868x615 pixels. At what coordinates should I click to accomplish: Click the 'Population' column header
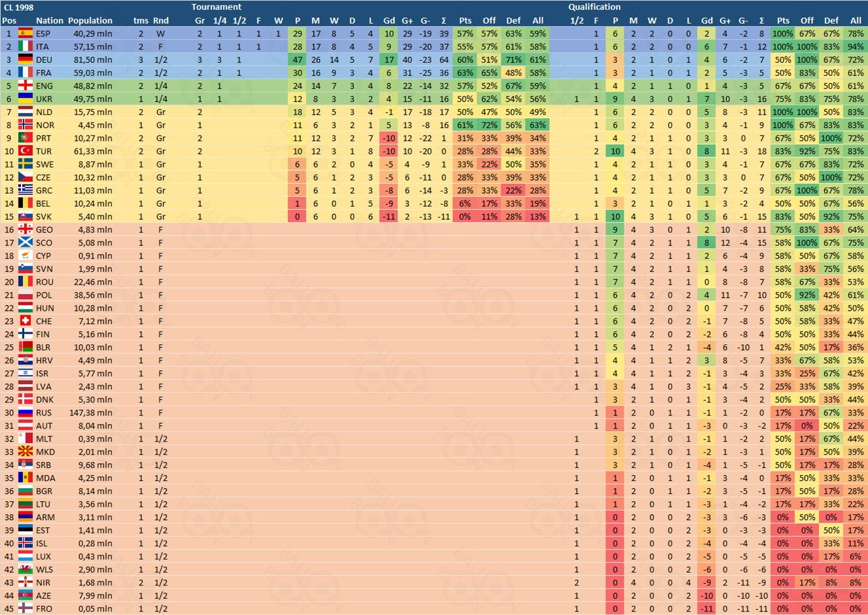tap(90, 20)
